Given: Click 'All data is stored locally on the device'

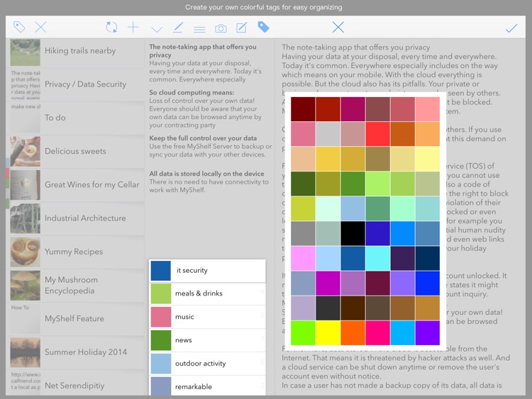Looking at the screenshot, I should coord(206,174).
